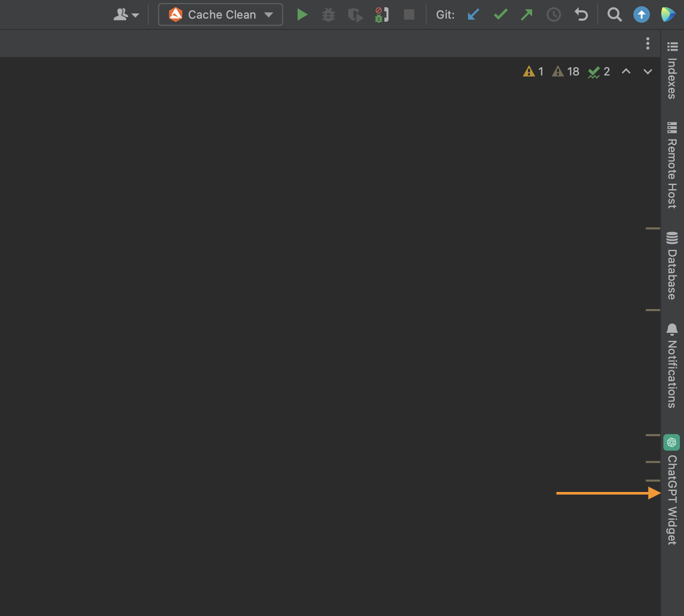Viewport: 684px width, 616px height.
Task: Click the weak warnings count 18
Action: [x=566, y=71]
